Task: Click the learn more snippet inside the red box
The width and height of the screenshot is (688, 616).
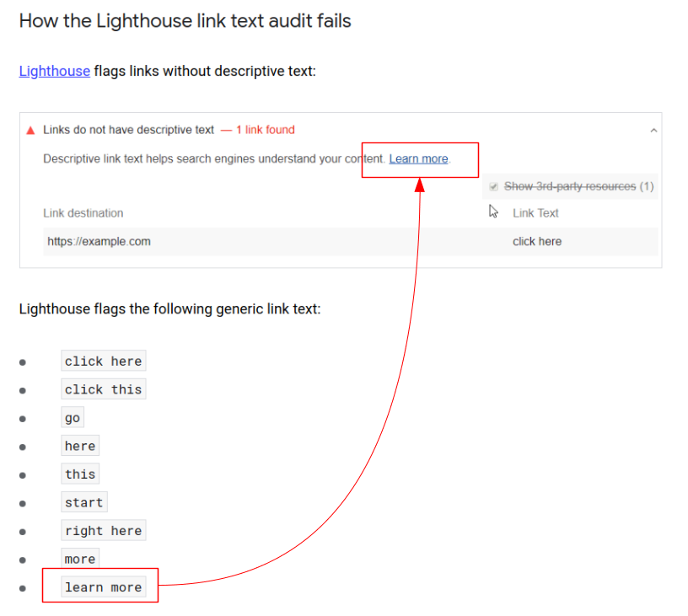Action: [103, 587]
